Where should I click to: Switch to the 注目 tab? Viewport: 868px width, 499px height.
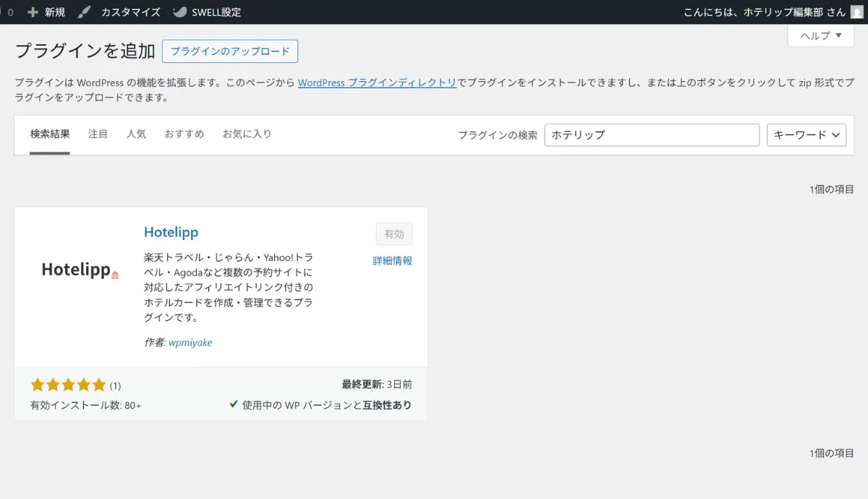(x=98, y=135)
